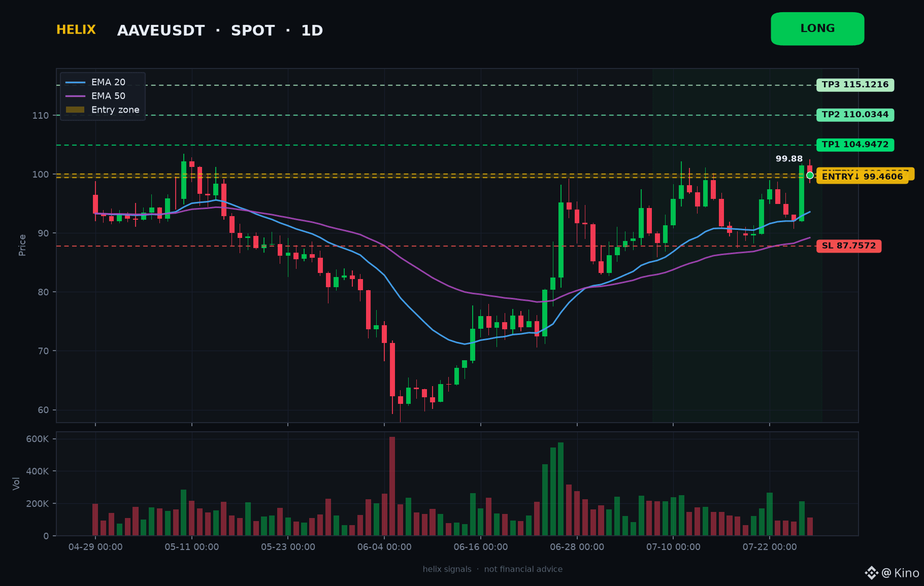
Task: Click the Entry zone legend entry
Action: (x=103, y=110)
